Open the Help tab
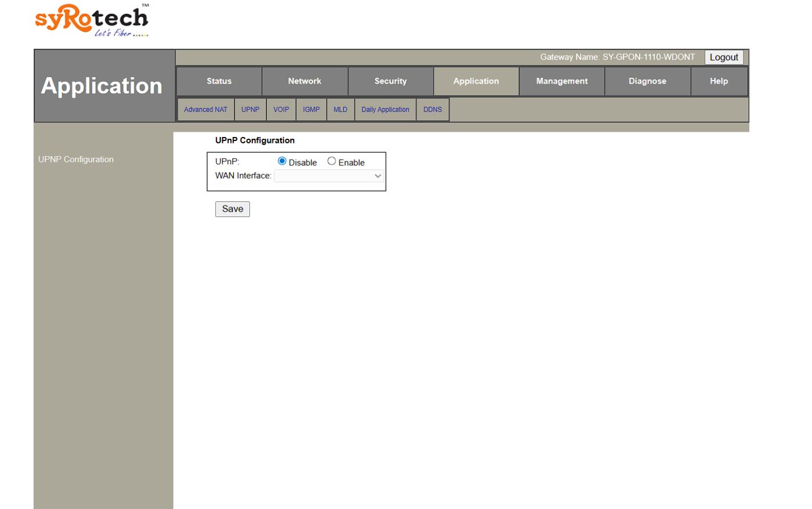Image resolution: width=812 pixels, height=509 pixels. (x=719, y=81)
